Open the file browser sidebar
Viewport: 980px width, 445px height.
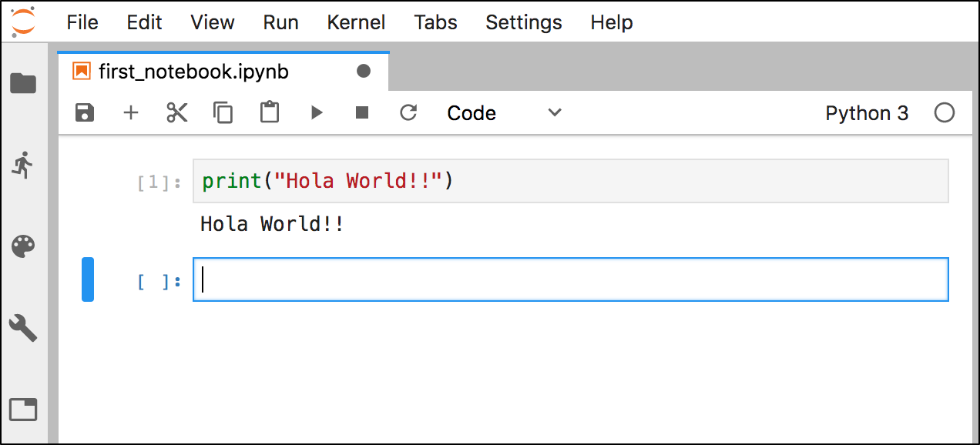pyautogui.click(x=23, y=85)
